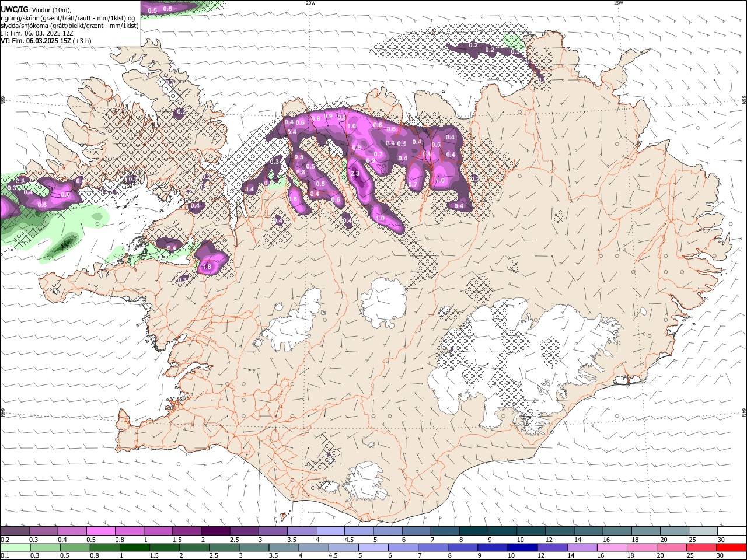Click the '12' label in lower legend row

(542, 555)
